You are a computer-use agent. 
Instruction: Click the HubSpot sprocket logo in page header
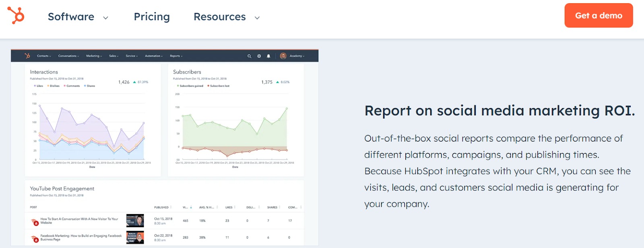(x=16, y=15)
